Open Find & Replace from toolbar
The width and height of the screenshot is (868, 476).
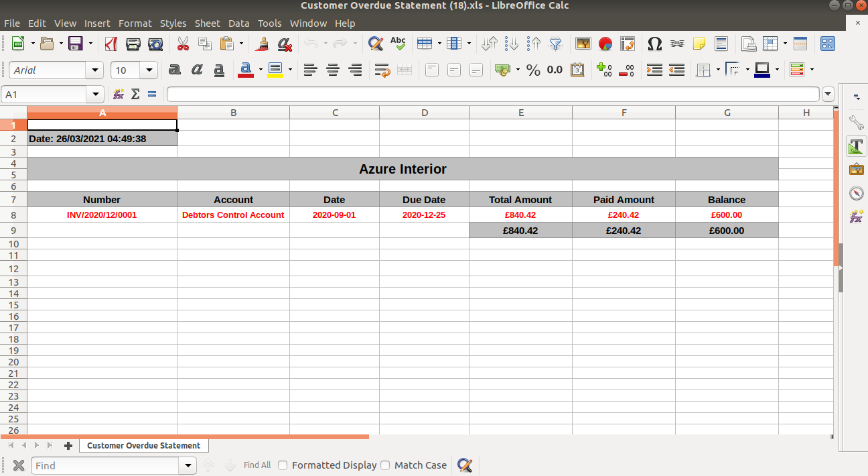point(376,44)
